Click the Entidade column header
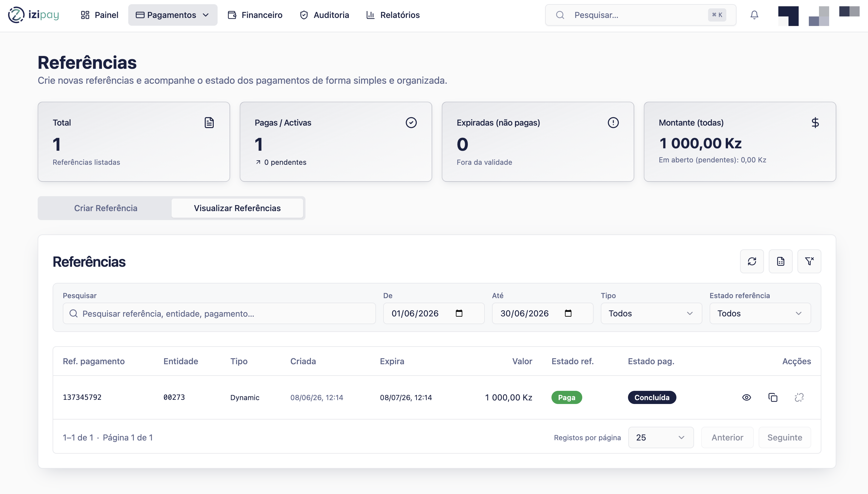Screen dimensions: 868x494 click(181, 361)
